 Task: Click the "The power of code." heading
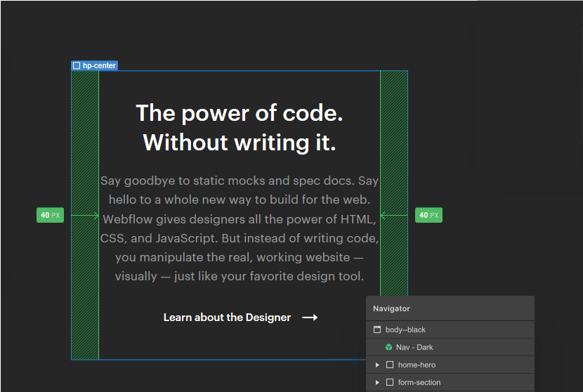coord(240,112)
